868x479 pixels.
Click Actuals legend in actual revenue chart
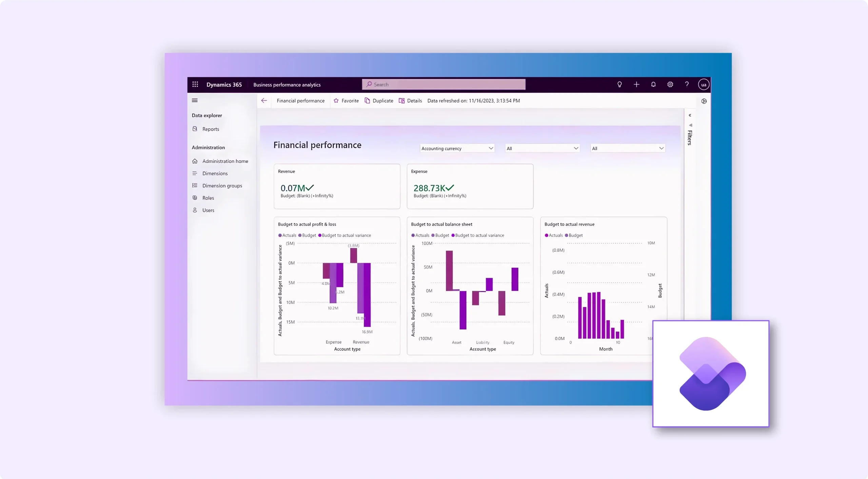(553, 235)
